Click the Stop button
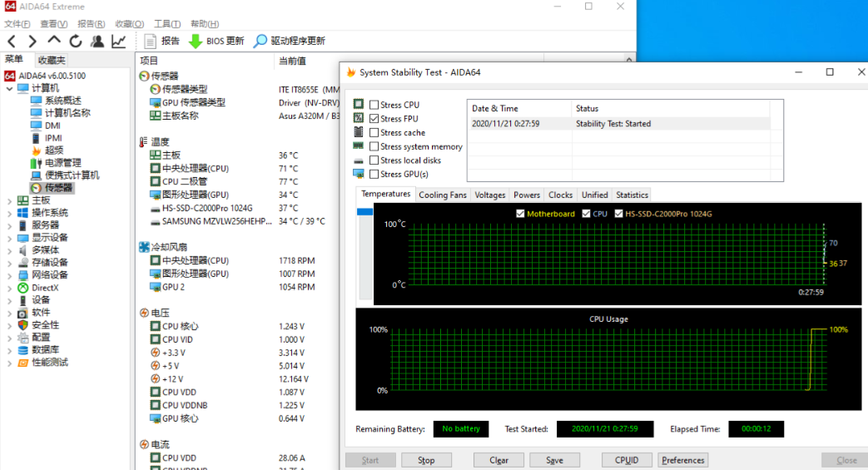This screenshot has height=470, width=868. point(426,460)
